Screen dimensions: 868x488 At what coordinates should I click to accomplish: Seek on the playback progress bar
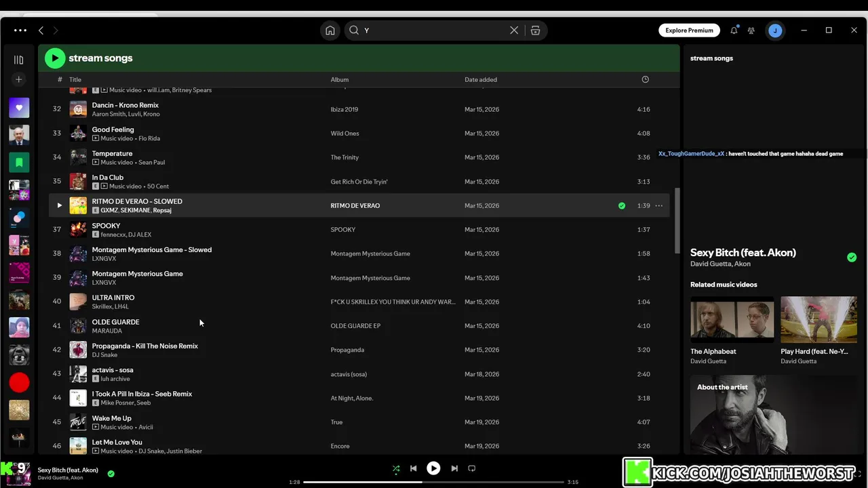434,482
